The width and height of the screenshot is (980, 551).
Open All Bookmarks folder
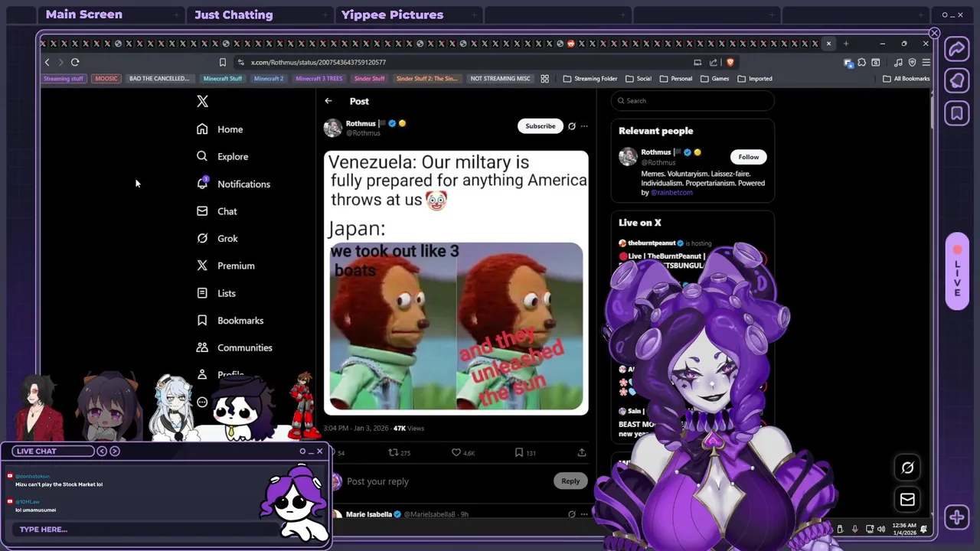pos(906,78)
